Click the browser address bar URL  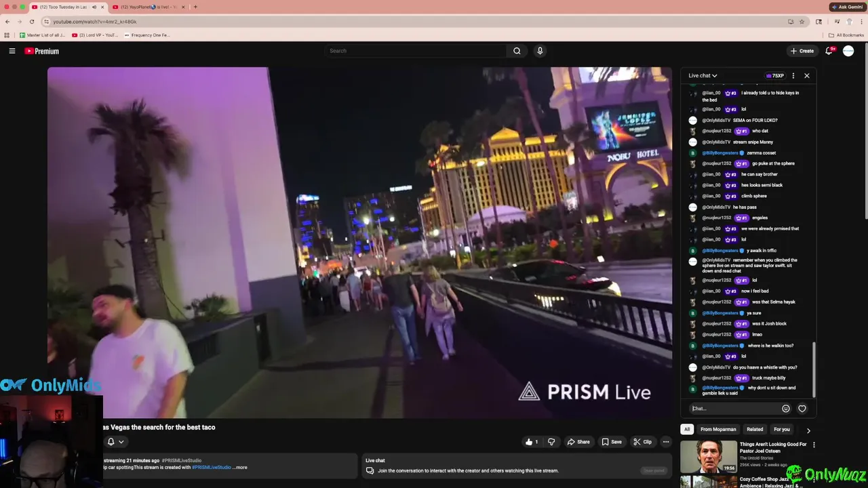click(95, 22)
